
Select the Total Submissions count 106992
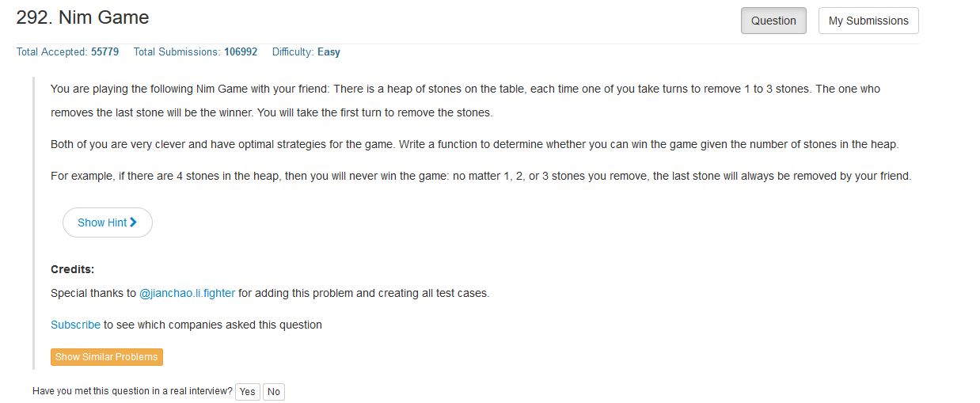tap(241, 52)
